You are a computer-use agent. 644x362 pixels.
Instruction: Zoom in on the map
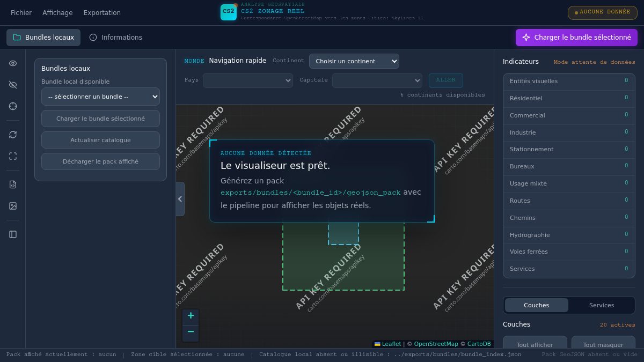click(191, 316)
